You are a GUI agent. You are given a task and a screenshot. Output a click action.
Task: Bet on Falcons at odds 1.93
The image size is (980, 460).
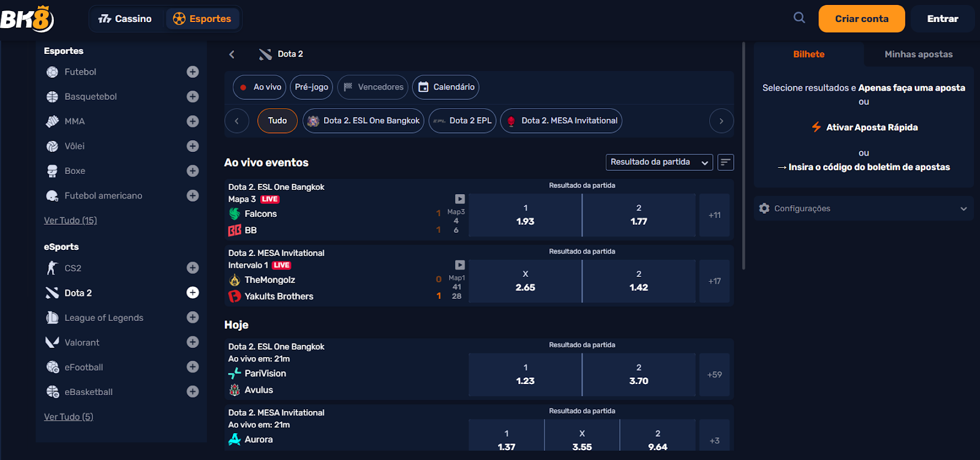pyautogui.click(x=525, y=215)
